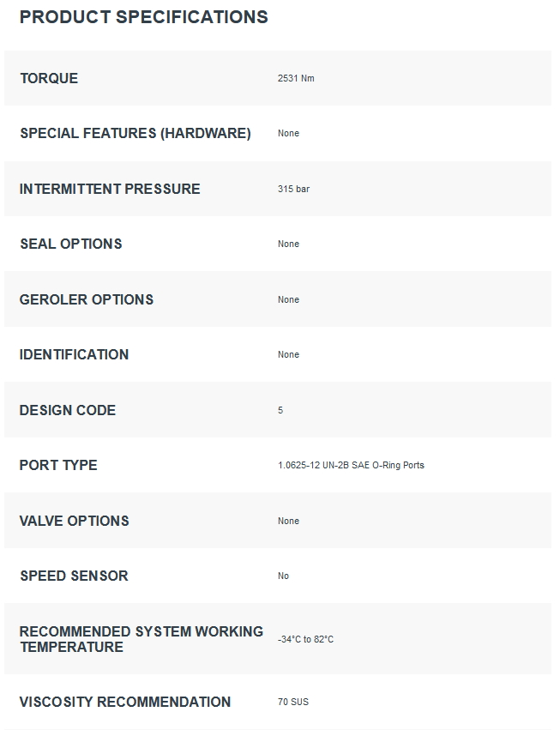Select the Torque label

click(x=49, y=78)
